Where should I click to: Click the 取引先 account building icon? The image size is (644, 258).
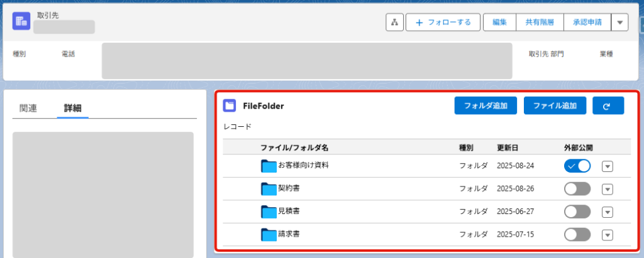pyautogui.click(x=21, y=21)
